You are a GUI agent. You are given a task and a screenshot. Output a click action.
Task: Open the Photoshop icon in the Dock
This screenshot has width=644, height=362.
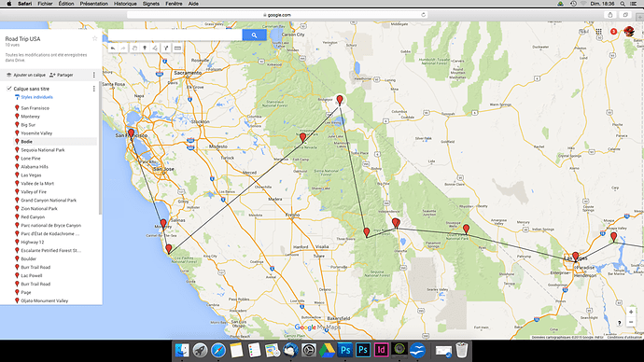point(346,350)
